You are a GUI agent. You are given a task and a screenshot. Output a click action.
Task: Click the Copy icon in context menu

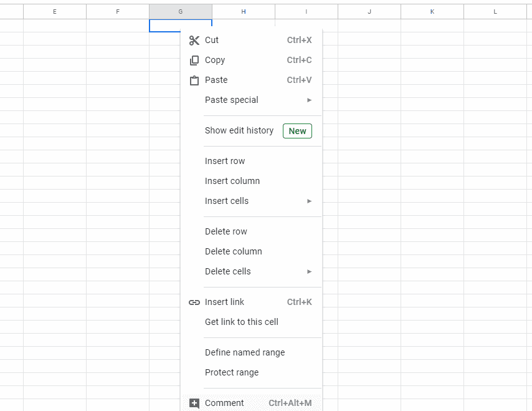(194, 60)
